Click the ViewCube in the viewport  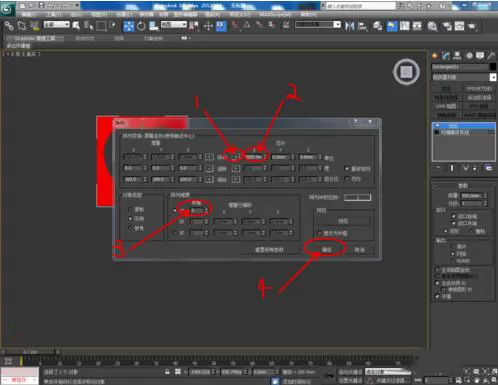[406, 72]
